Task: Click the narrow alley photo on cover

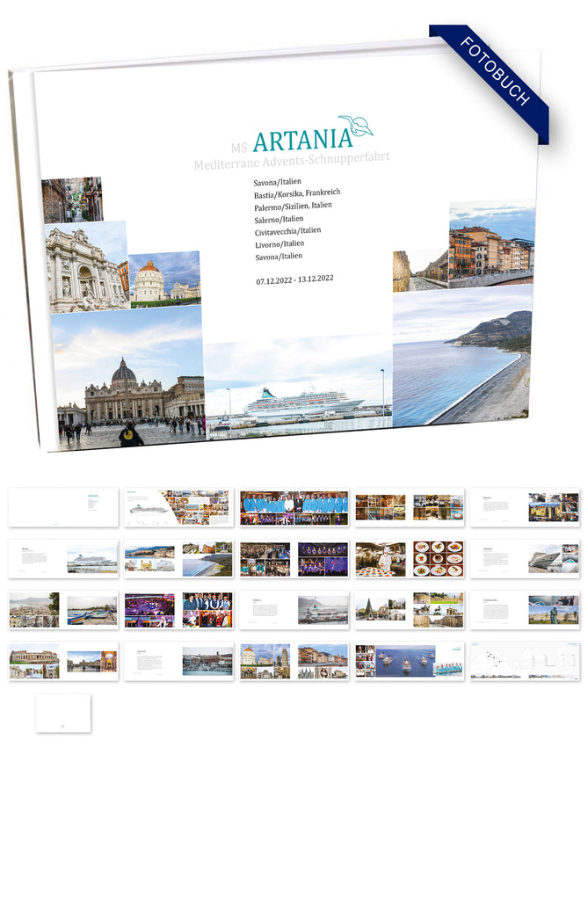Action: 72,200
